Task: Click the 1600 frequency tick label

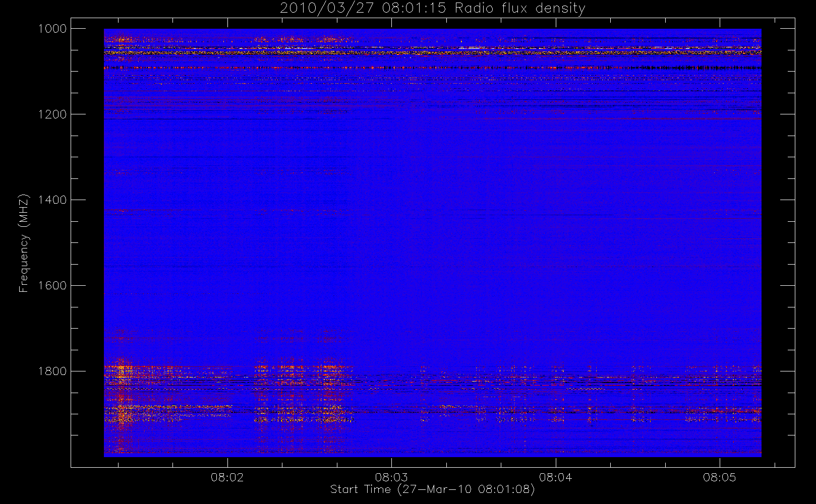Action: coord(52,286)
